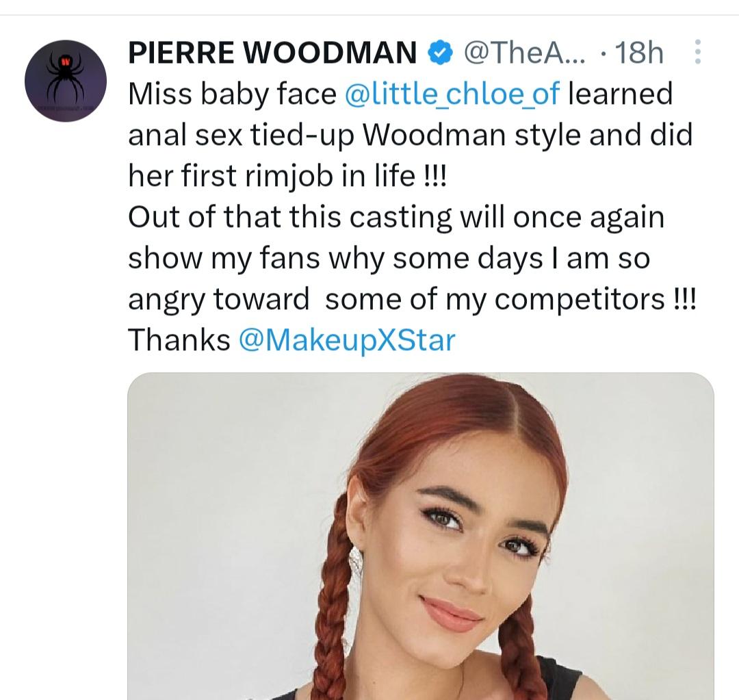View the author's profile via the round avatar

(66, 81)
